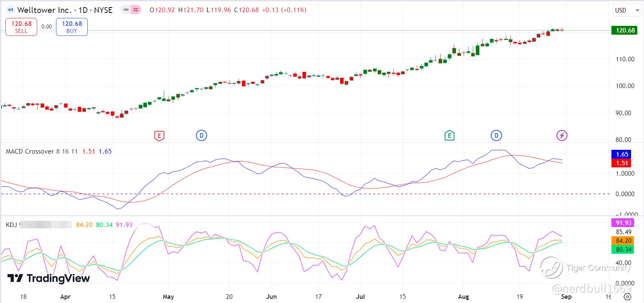Click the 85.49 level on the KDJ scale
This screenshot has width=644, height=303.
(x=623, y=232)
